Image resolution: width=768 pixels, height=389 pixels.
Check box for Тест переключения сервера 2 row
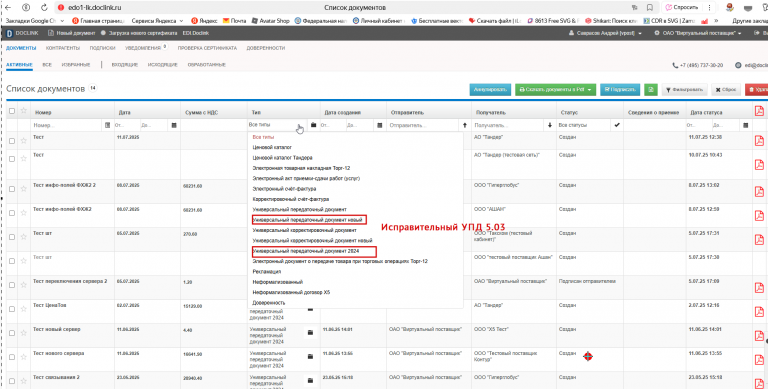click(x=12, y=285)
